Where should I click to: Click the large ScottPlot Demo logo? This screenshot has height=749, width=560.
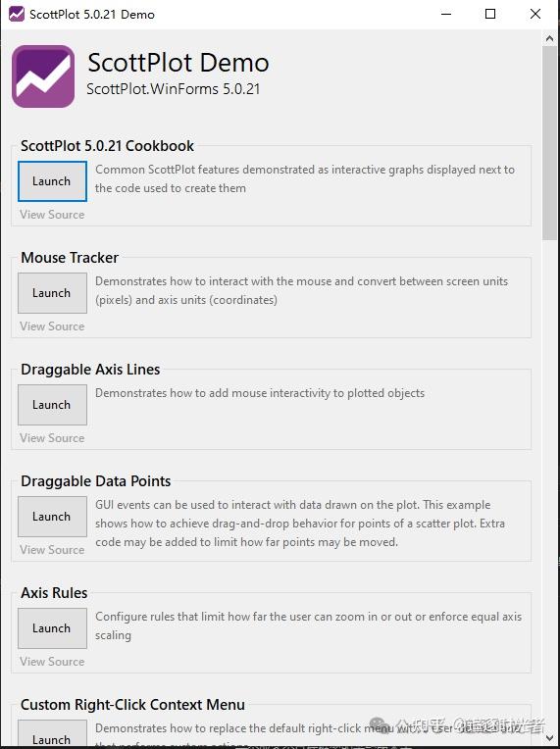[x=43, y=76]
